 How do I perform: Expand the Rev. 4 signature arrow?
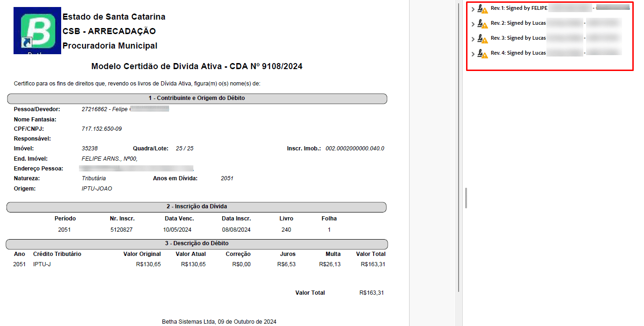click(x=473, y=54)
